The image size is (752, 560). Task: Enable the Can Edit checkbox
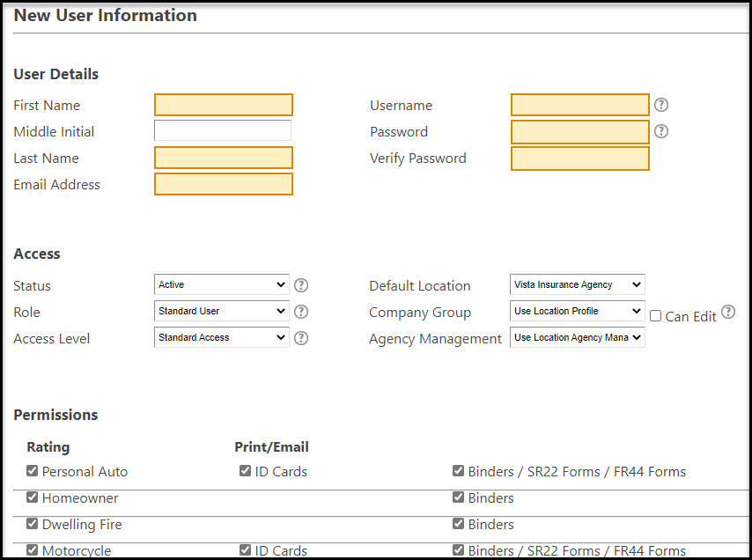click(x=655, y=315)
